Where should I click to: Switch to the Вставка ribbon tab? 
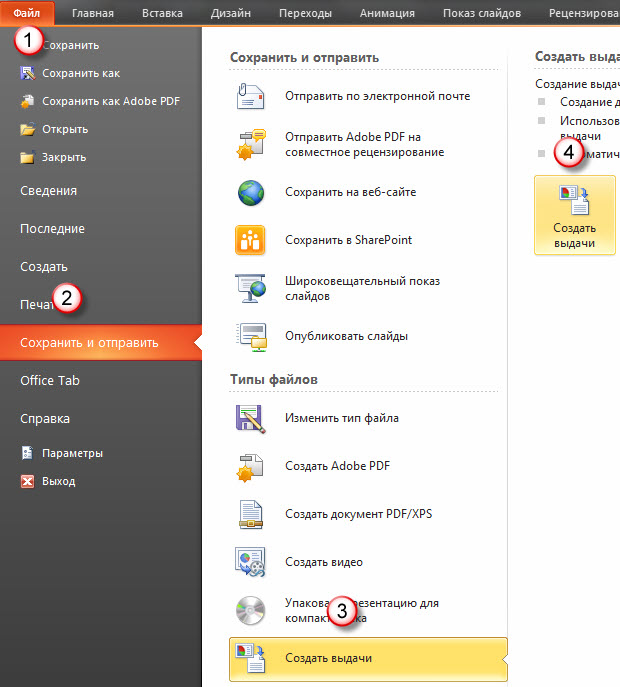click(162, 13)
